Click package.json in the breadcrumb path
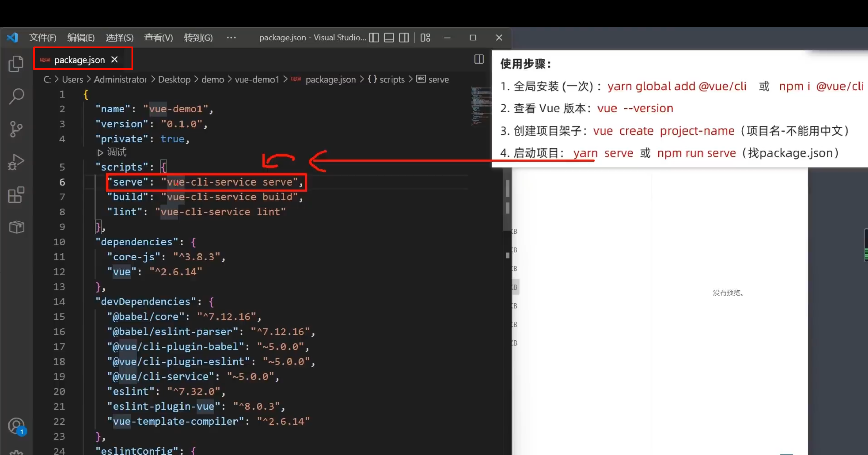Viewport: 868px width, 455px height. pyautogui.click(x=330, y=79)
